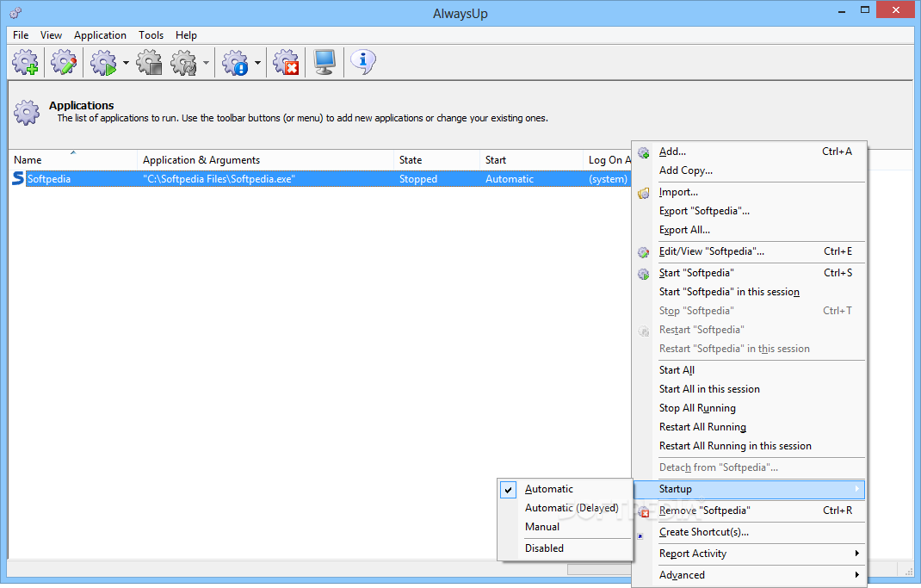Click the Edit application pencil gear icon
Viewport: 921px width, 588px height.
[64, 62]
